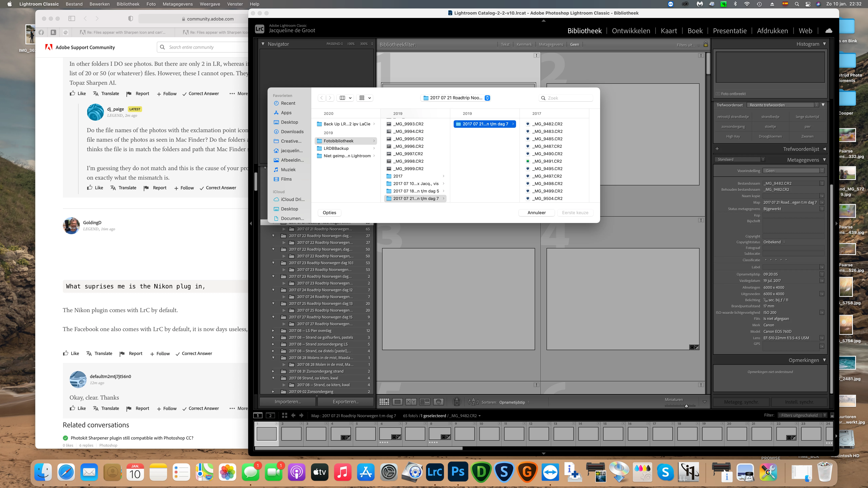Adjust the Miniaturen thumbnail size slider
The width and height of the screenshot is (868, 488).
coord(686,406)
